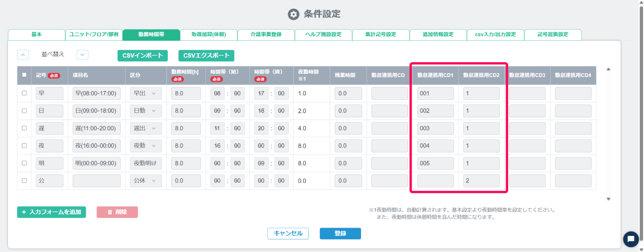Click 勤怠連携用CD4 field in 夜 row

pyautogui.click(x=573, y=146)
